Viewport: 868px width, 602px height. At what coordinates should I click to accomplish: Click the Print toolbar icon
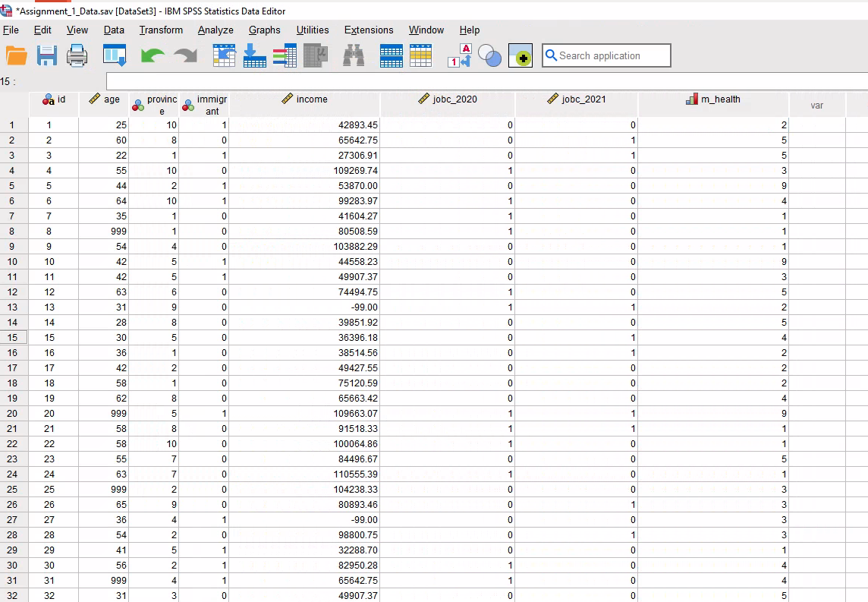pos(77,55)
